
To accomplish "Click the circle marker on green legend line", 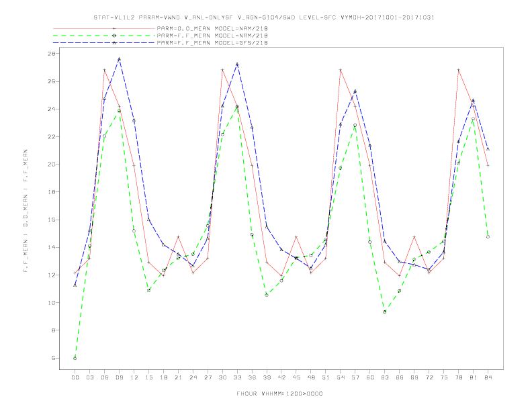I will [x=114, y=36].
